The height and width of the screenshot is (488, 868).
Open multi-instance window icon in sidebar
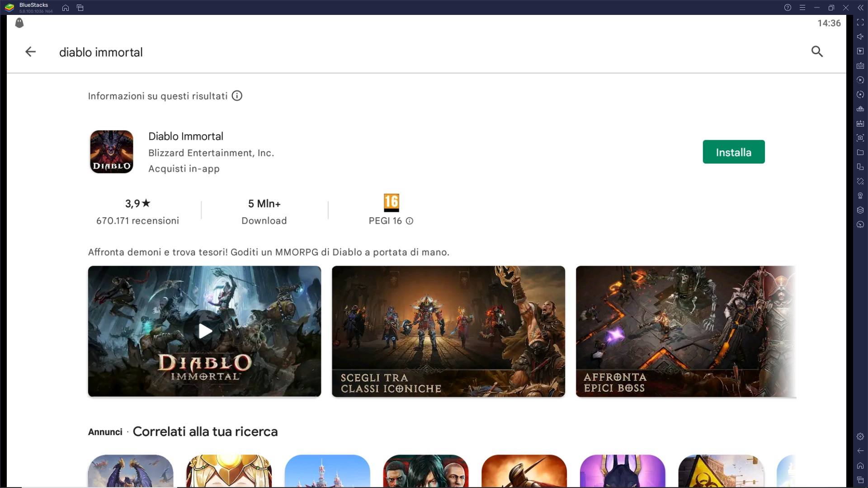[860, 167]
